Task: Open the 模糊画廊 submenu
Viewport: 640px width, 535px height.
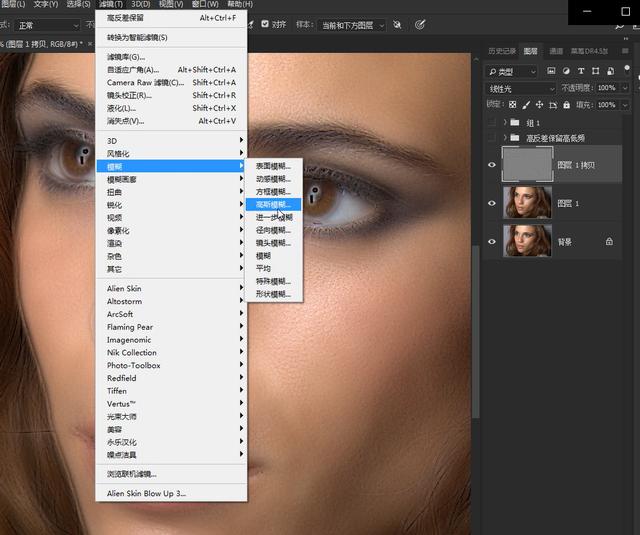Action: coord(171,179)
